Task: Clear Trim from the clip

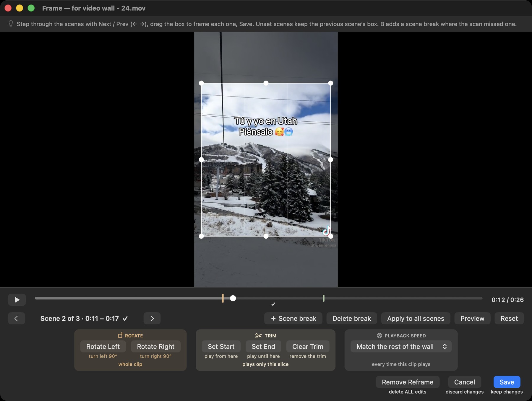Action: click(308, 346)
